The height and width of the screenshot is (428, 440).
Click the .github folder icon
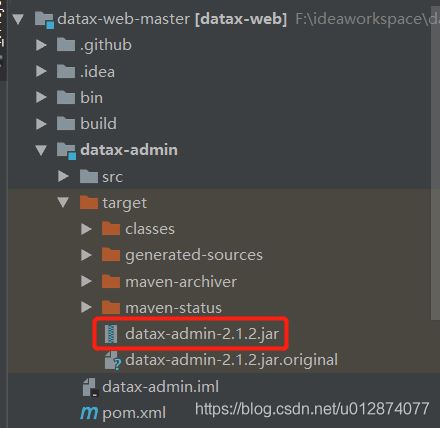tap(66, 45)
